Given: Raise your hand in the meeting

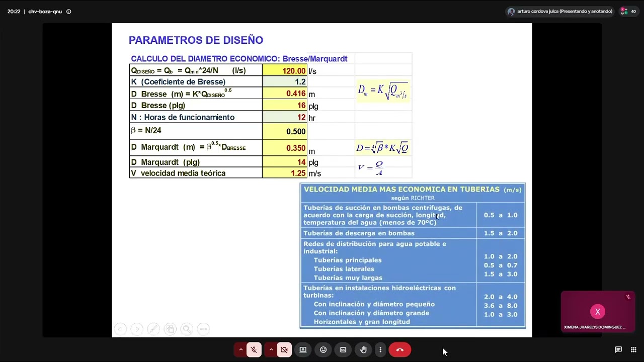Looking at the screenshot, I should click(x=363, y=350).
